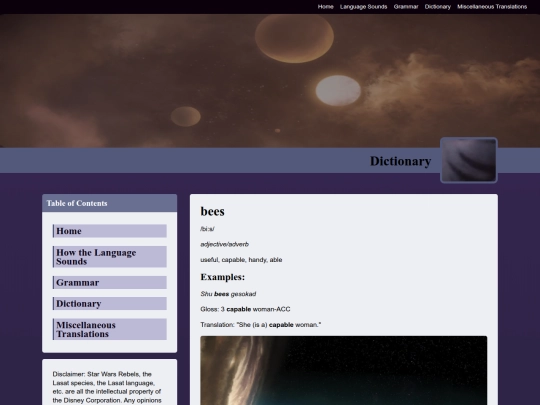The height and width of the screenshot is (405, 540).
Task: Click the definition 'useful, capable, handy, able'
Action: click(241, 260)
